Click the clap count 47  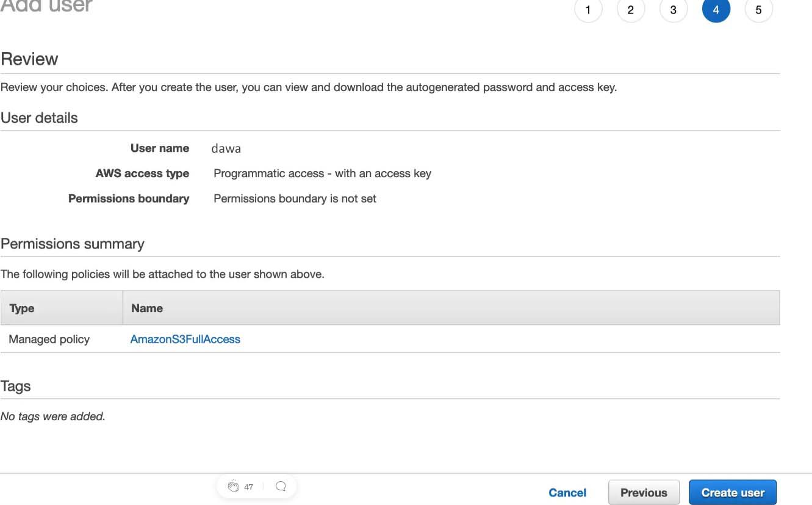(x=248, y=487)
